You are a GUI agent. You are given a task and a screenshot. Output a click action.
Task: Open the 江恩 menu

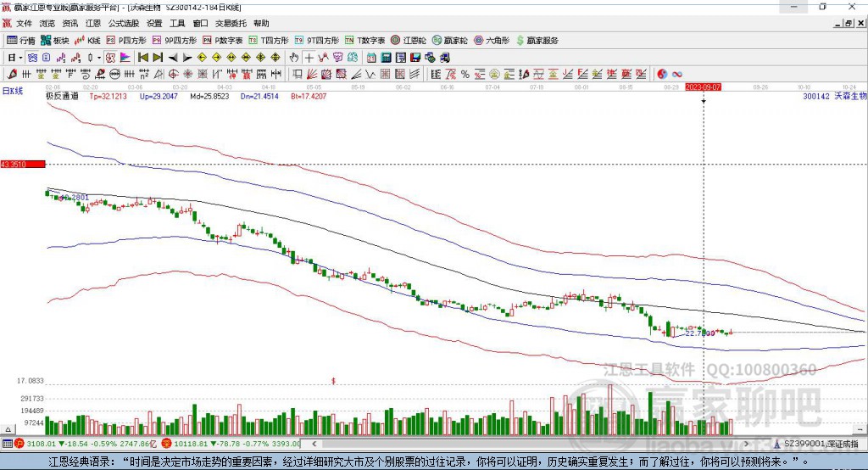(93, 24)
